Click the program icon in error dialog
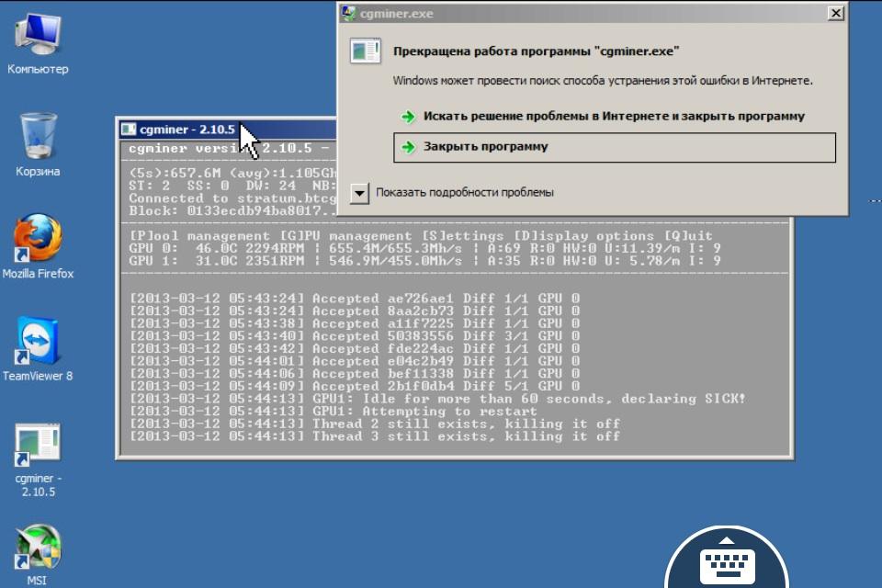 click(x=365, y=51)
